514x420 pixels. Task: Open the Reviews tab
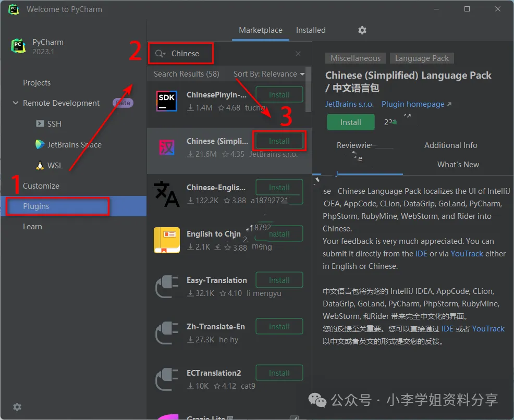point(354,145)
